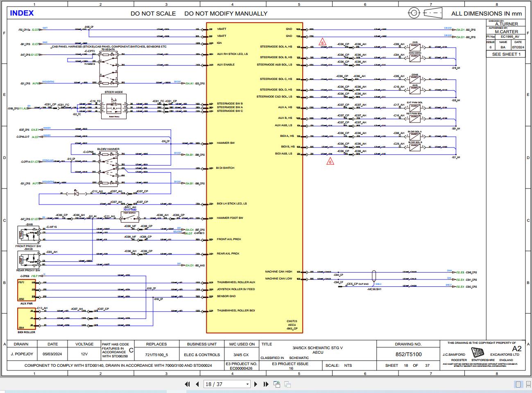This screenshot has height=393, width=532.
Task: Click the date 05/03/2024 in title block
Action: pos(52,354)
